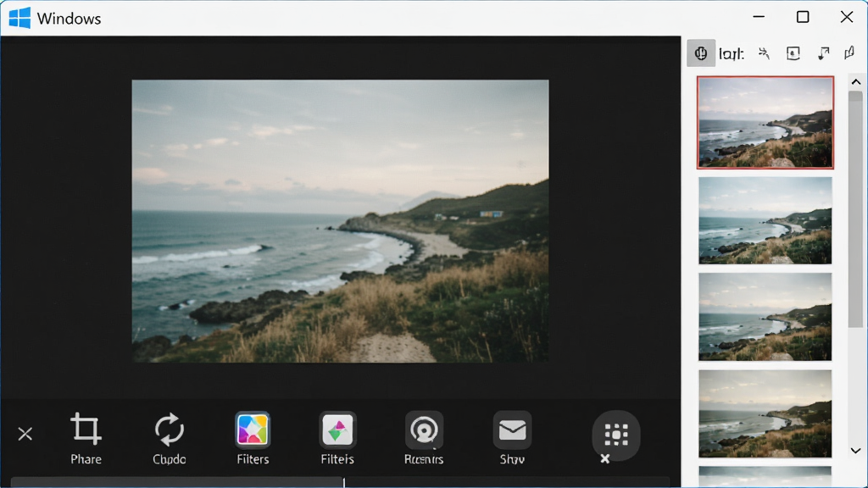Open the dotted grid more-options button
This screenshot has width=868, height=488.
(x=616, y=435)
